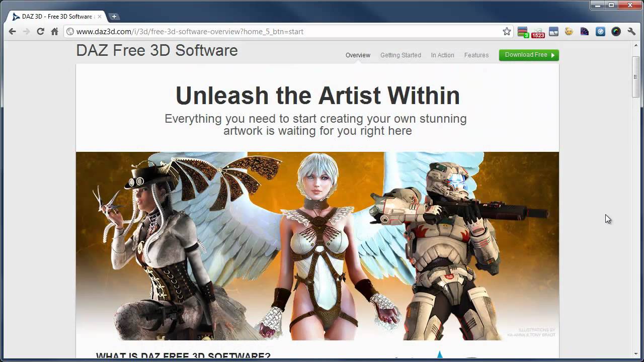Open the browser home page
This screenshot has height=362, width=644.
pos(55,31)
